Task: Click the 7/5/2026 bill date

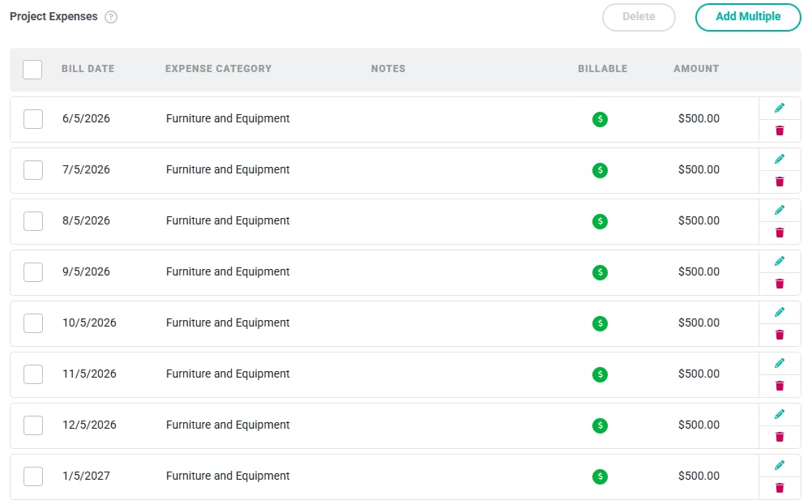Action: click(86, 170)
